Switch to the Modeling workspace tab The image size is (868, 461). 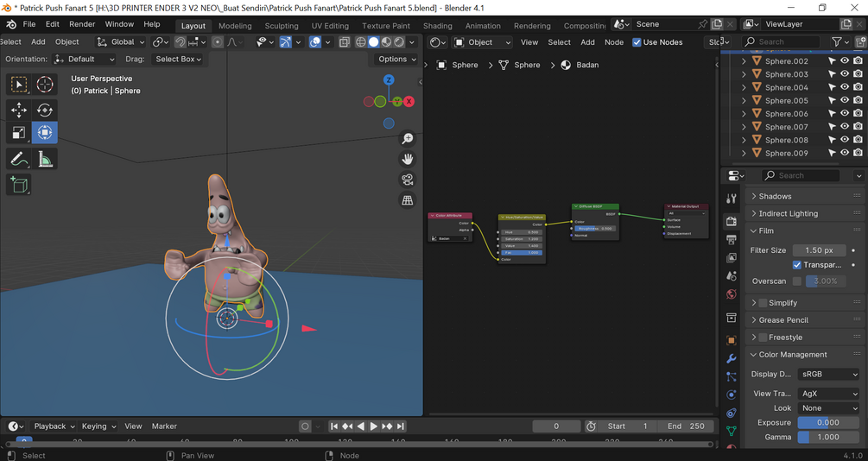click(x=235, y=25)
